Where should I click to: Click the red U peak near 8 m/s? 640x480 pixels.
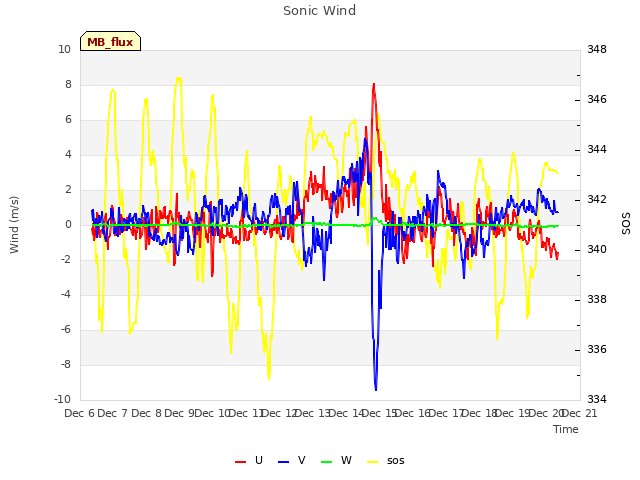point(373,84)
